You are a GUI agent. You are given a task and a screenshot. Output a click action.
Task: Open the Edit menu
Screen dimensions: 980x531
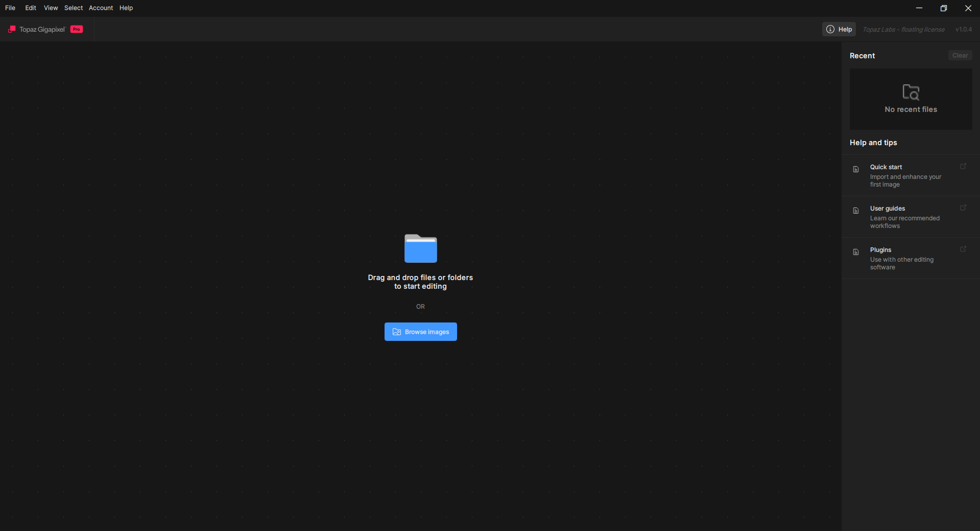click(31, 8)
